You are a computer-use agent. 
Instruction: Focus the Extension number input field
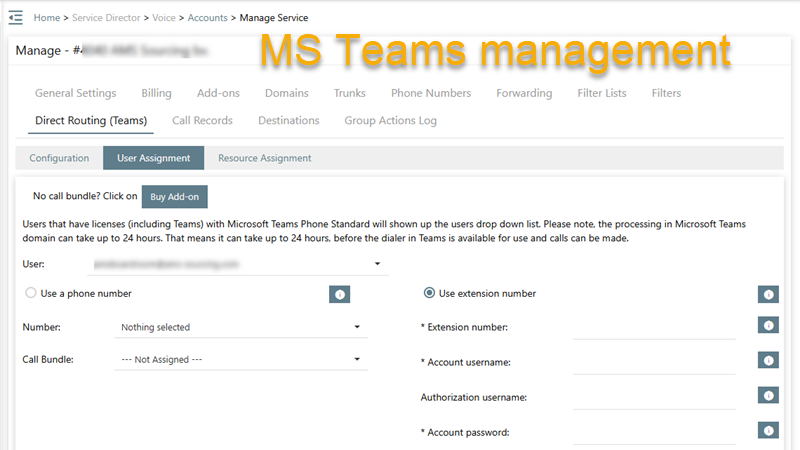[x=654, y=328]
